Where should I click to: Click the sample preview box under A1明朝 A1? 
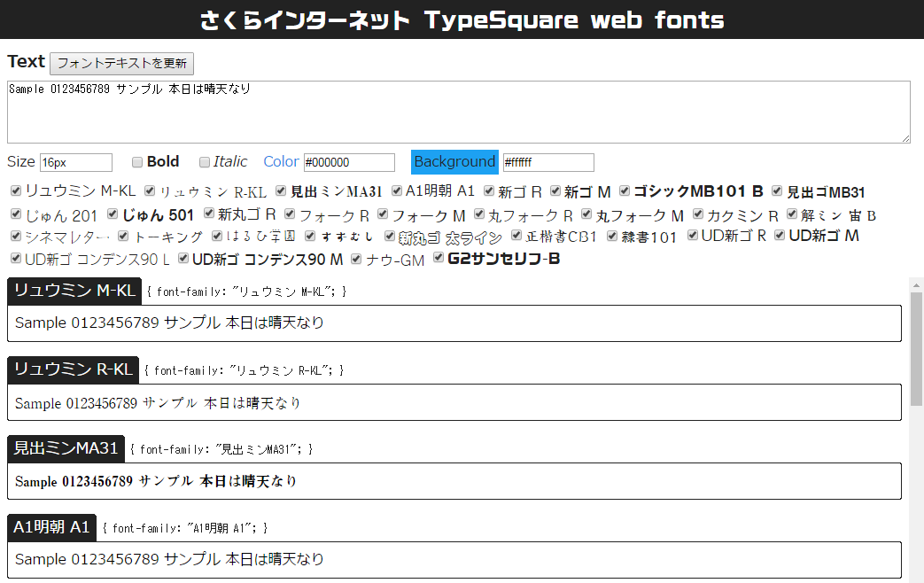(454, 559)
